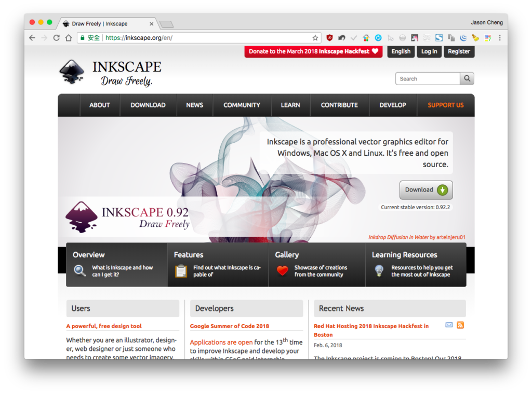The image size is (532, 394).
Task: Open the ABOUT menu
Action: tap(99, 105)
